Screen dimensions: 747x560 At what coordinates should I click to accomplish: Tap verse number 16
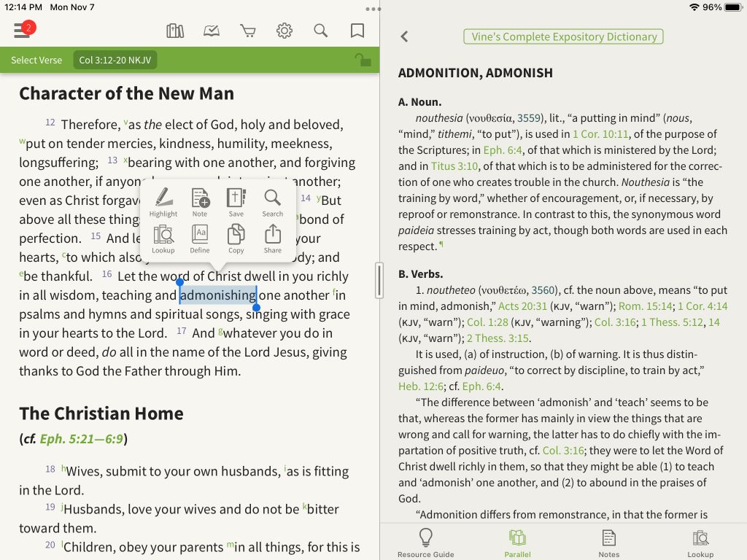pyautogui.click(x=107, y=274)
